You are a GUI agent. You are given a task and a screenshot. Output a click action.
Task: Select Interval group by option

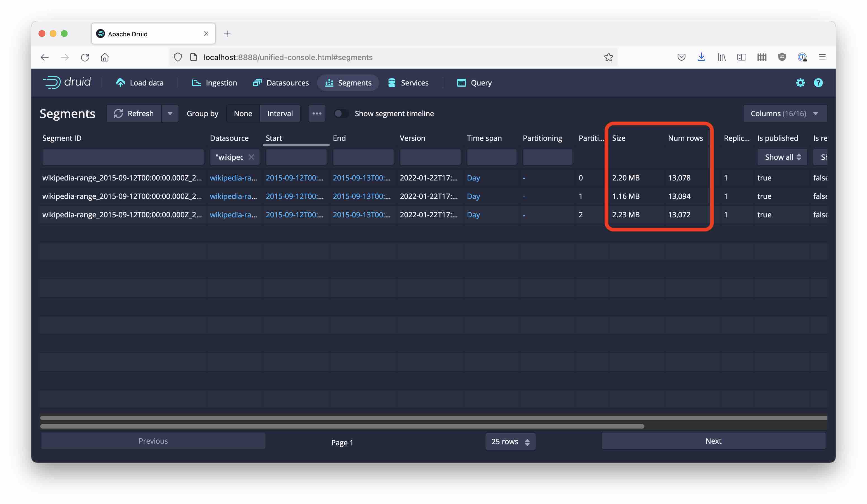280,113
